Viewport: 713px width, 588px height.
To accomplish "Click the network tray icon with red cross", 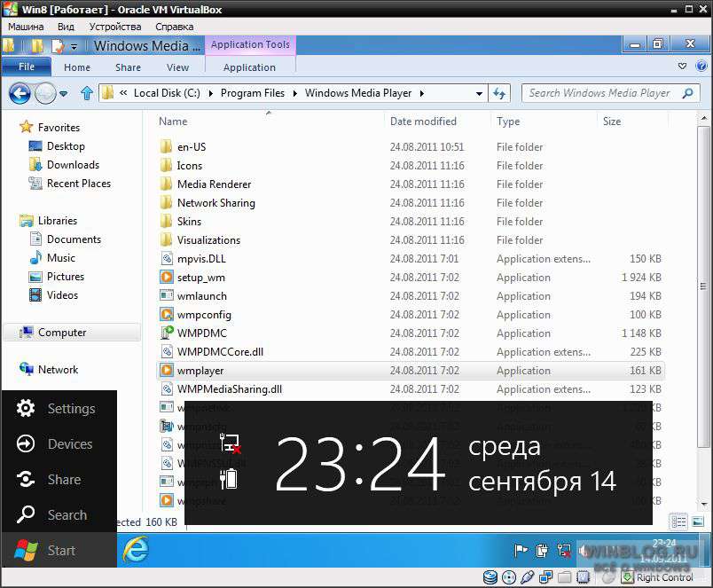I will (x=564, y=551).
